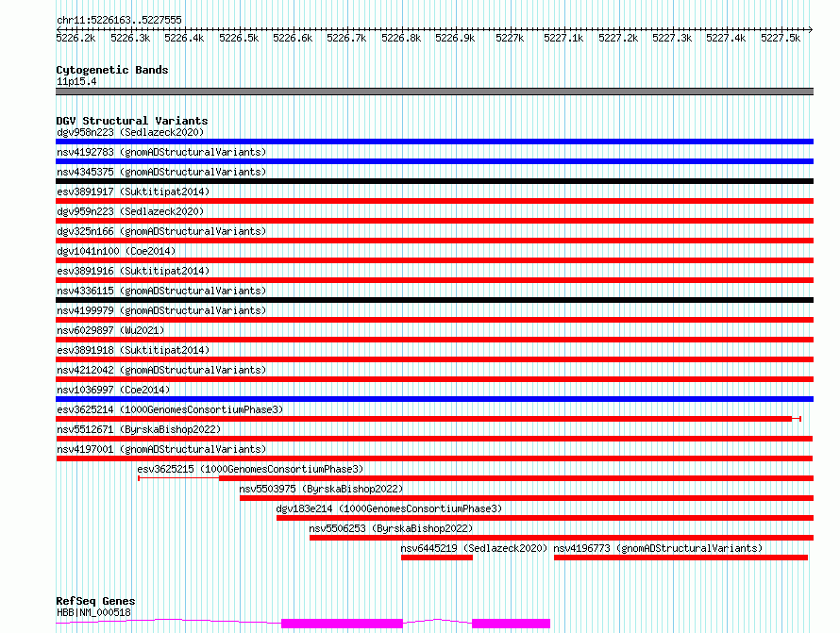Image resolution: width=840 pixels, height=633 pixels.
Task: Open nsv5512671 (ByrskaBishop2022) label
Action: [139, 429]
